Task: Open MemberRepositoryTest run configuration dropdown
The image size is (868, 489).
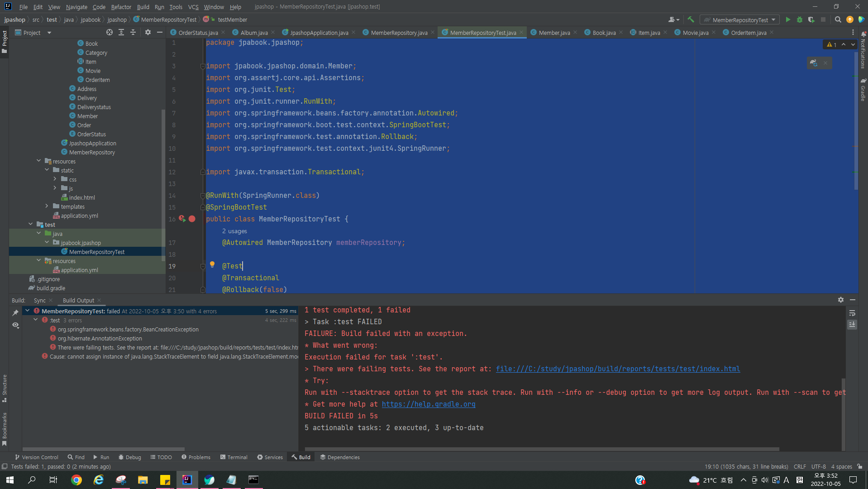Action: tap(740, 20)
